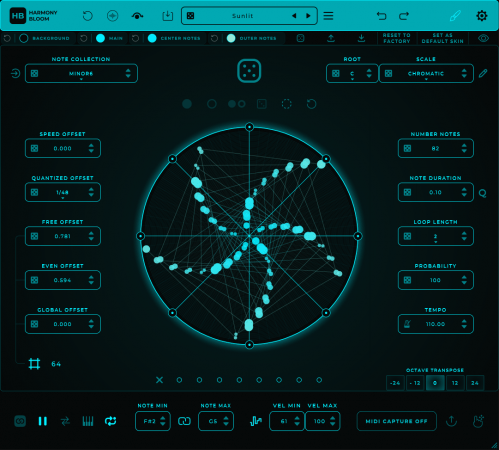This screenshot has width=499, height=450.
Task: Open the Scale Chromatic dropdown
Action: pyautogui.click(x=426, y=73)
